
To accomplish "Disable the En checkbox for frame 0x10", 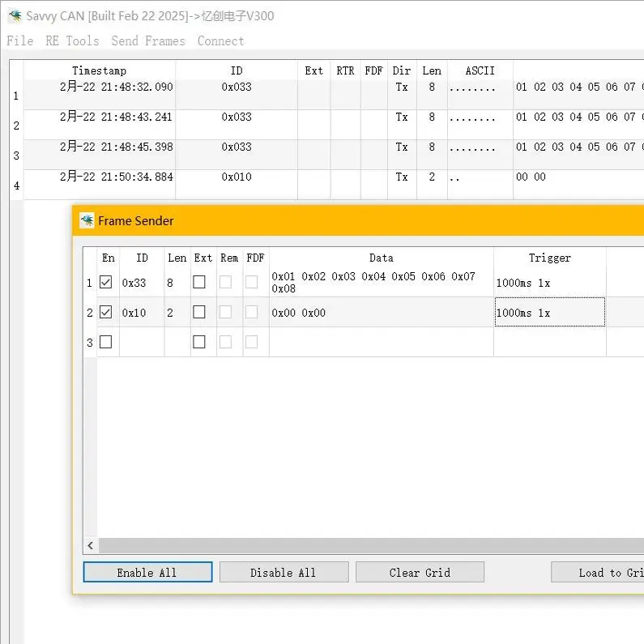I will tap(106, 312).
